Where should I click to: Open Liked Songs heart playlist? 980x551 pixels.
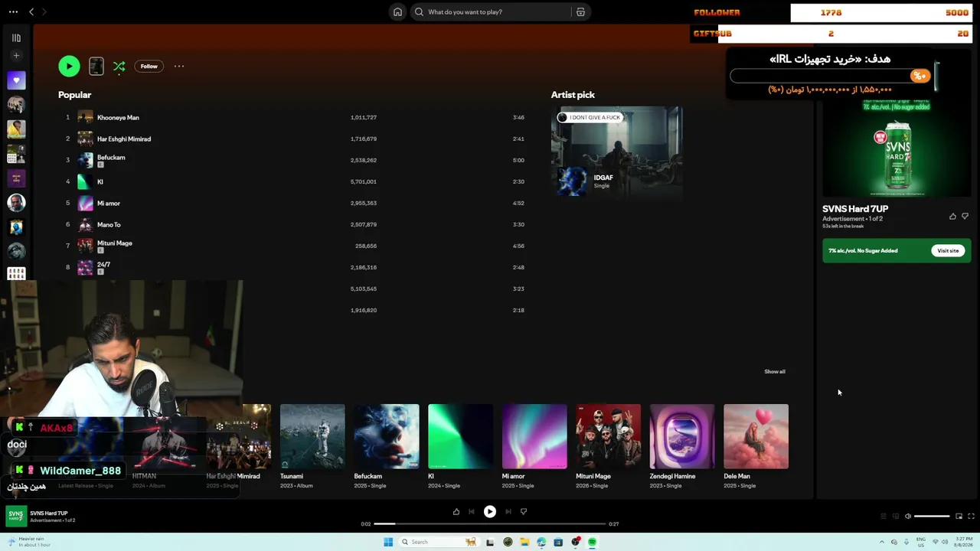pos(16,80)
